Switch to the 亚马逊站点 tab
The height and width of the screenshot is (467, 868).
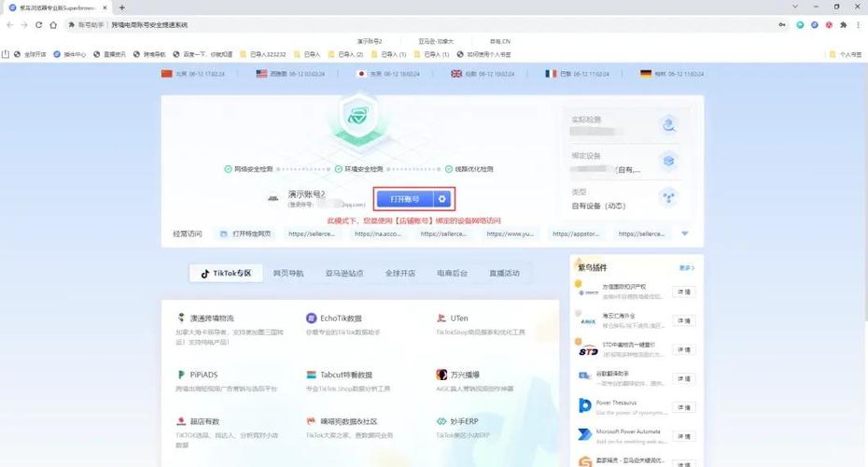(344, 273)
